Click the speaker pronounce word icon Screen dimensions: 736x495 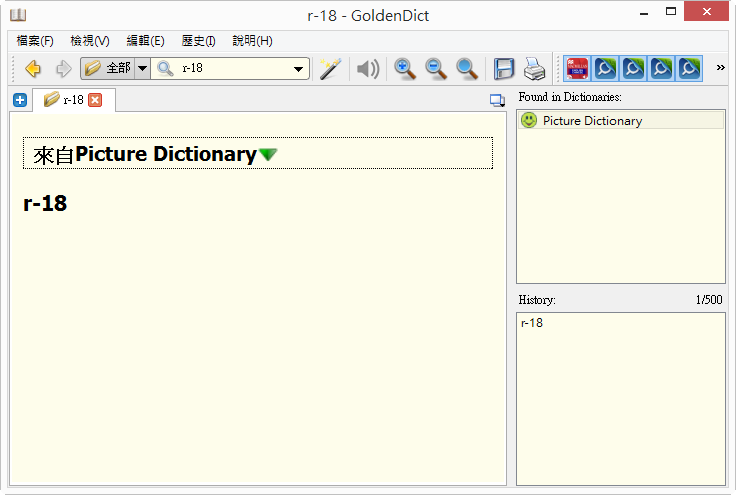(x=368, y=69)
